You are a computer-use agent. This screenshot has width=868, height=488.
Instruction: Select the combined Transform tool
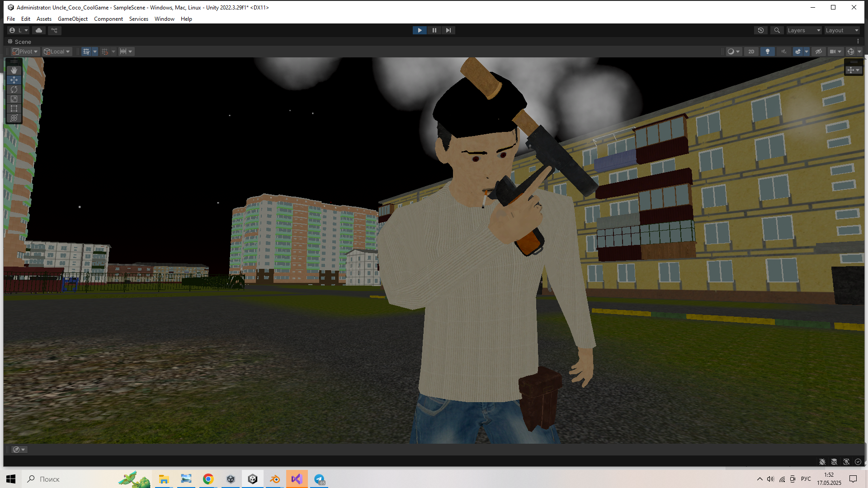coord(14,118)
